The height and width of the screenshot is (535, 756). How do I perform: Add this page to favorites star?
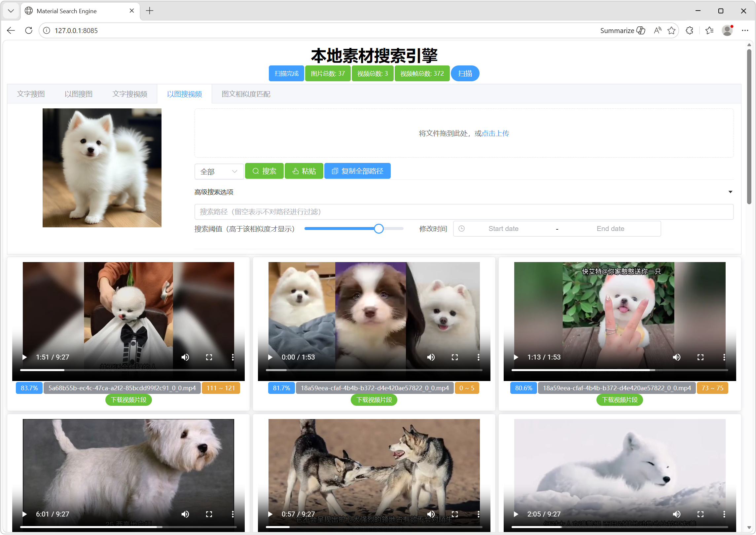coord(671,30)
